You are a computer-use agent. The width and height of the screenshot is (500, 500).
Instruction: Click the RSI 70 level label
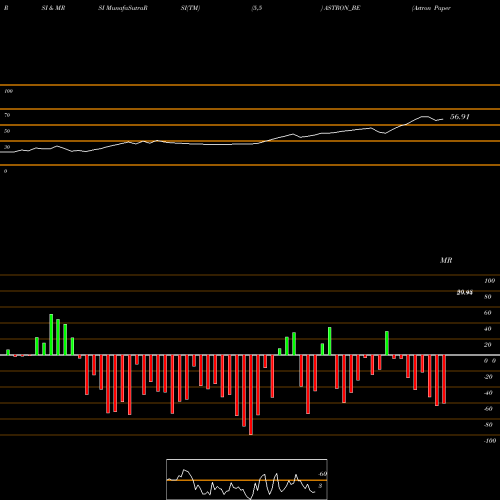(7, 115)
